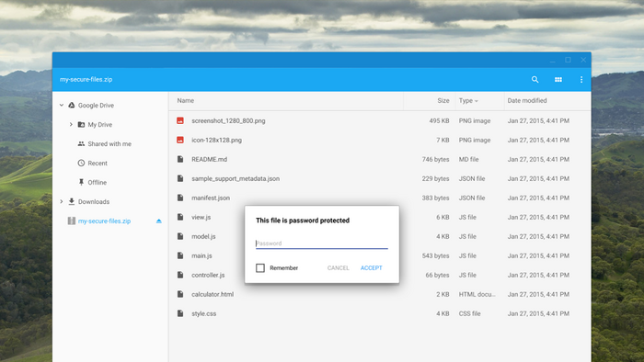
Task: Click the HTML docu... type cell
Action: click(x=477, y=294)
